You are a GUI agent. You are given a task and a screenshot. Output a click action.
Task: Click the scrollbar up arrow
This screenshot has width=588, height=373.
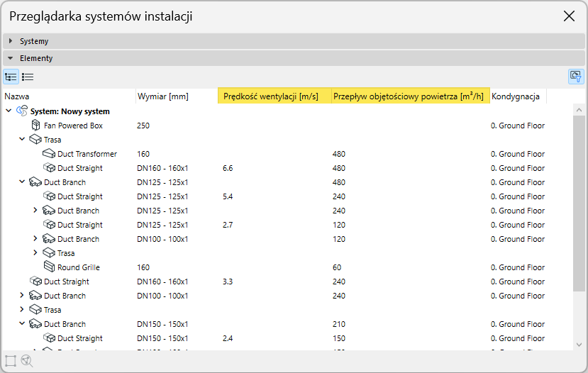tap(579, 110)
